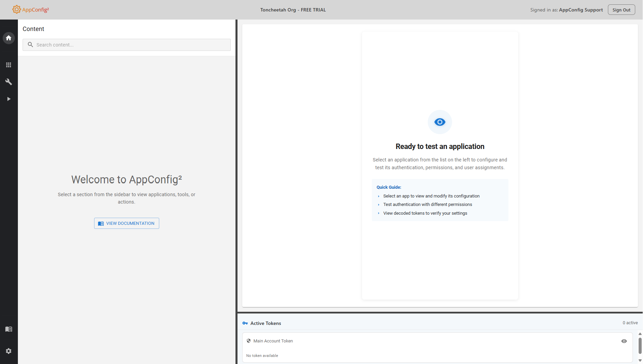Click 'Test authentication with different permissions' item
Screen dimensions: 643x364
click(x=428, y=205)
